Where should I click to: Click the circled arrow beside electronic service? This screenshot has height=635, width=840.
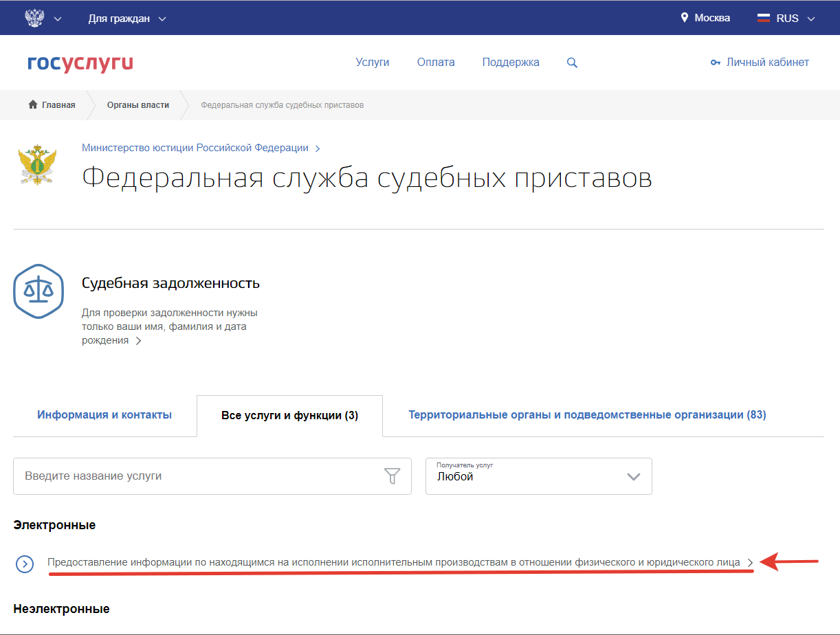(25, 564)
